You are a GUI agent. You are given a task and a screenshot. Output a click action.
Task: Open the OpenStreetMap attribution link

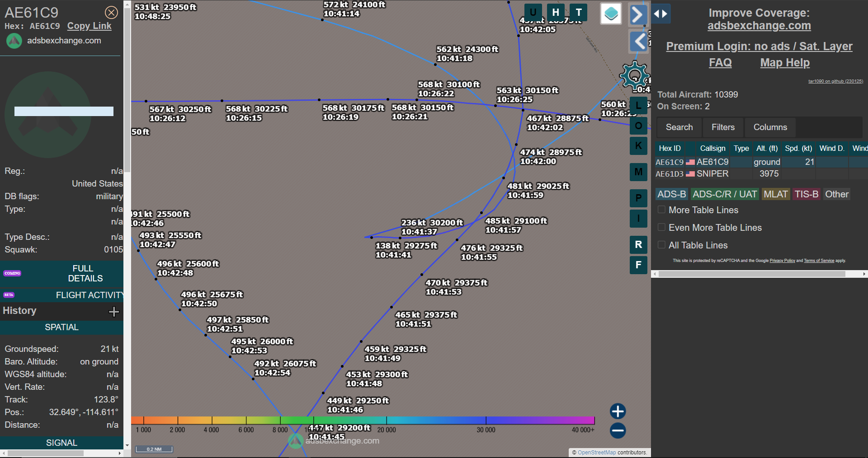point(596,452)
